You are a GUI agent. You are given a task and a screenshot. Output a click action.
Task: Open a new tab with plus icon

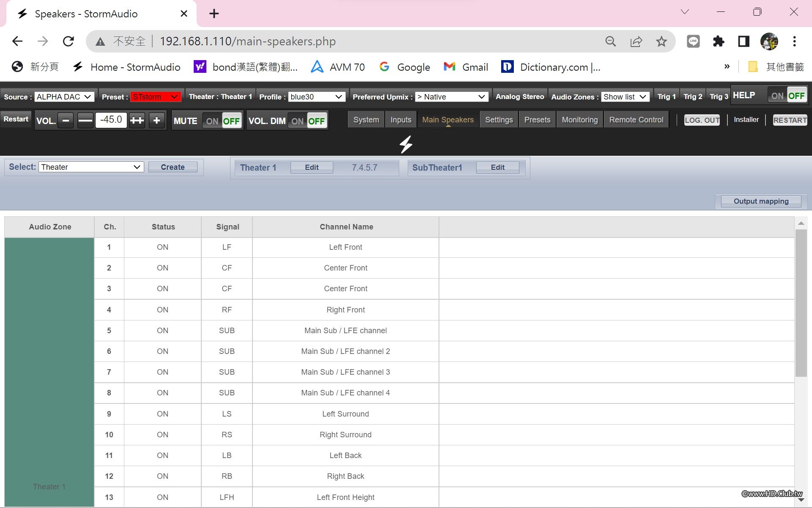coord(214,14)
